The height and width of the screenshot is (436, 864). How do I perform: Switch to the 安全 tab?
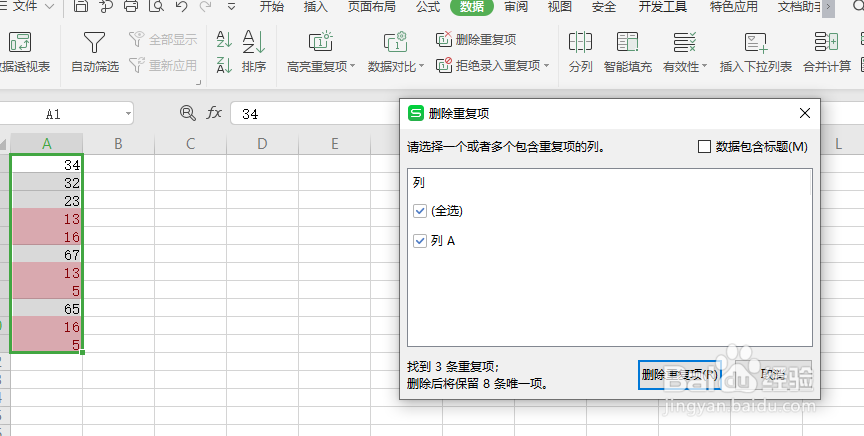pyautogui.click(x=604, y=7)
